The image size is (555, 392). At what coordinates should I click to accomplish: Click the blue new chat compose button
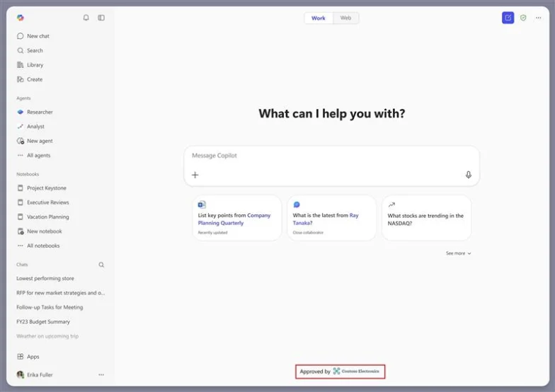click(x=508, y=18)
